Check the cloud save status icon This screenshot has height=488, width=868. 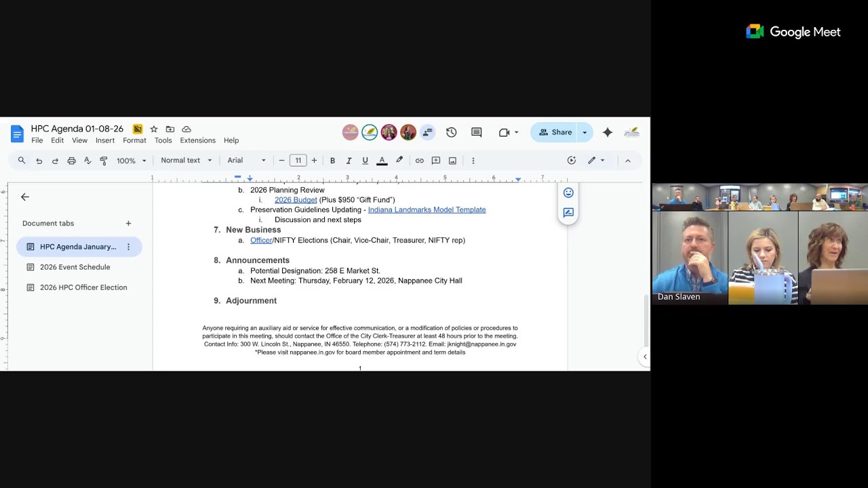point(186,129)
